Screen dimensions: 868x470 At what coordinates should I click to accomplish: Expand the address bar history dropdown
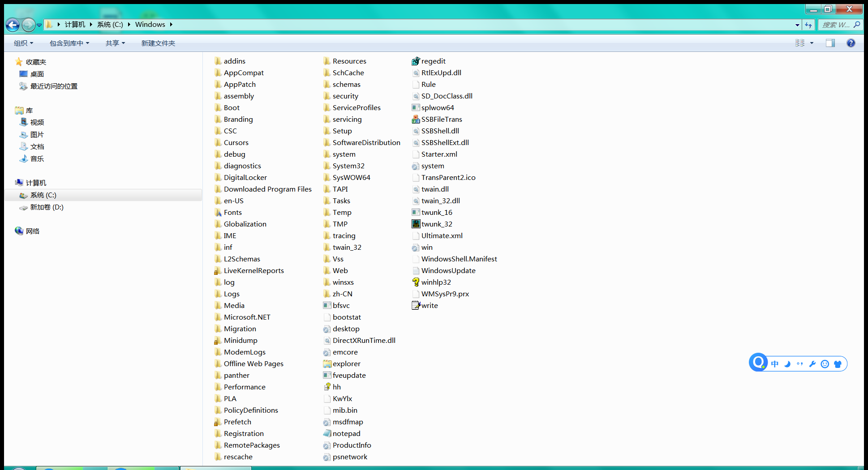[797, 25]
